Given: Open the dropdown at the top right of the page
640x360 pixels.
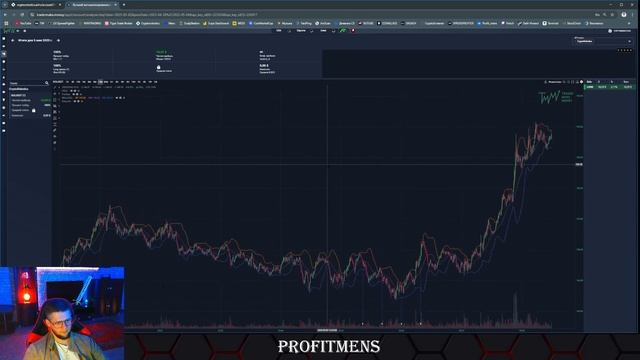Looking at the screenshot, I should [x=603, y=41].
